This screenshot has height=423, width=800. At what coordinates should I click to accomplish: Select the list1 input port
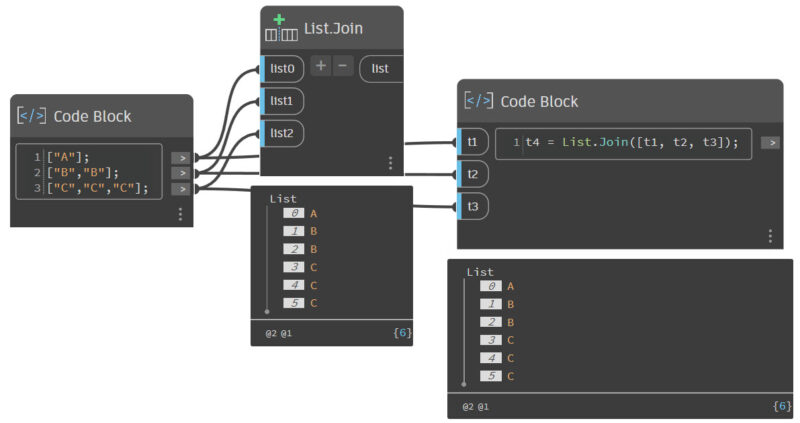pos(282,101)
